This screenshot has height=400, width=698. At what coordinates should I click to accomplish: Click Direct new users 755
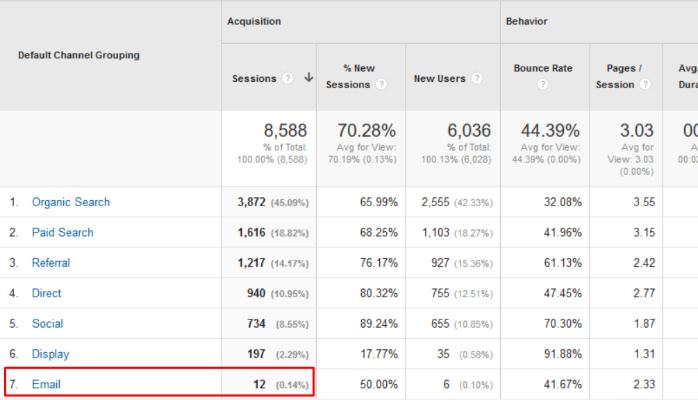coord(440,293)
